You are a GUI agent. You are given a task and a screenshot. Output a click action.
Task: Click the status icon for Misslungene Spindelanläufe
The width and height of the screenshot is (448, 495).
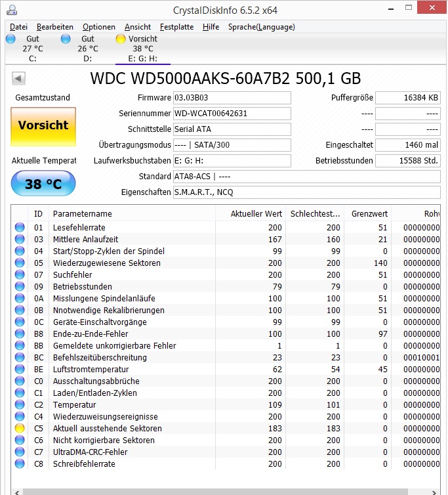click(20, 298)
